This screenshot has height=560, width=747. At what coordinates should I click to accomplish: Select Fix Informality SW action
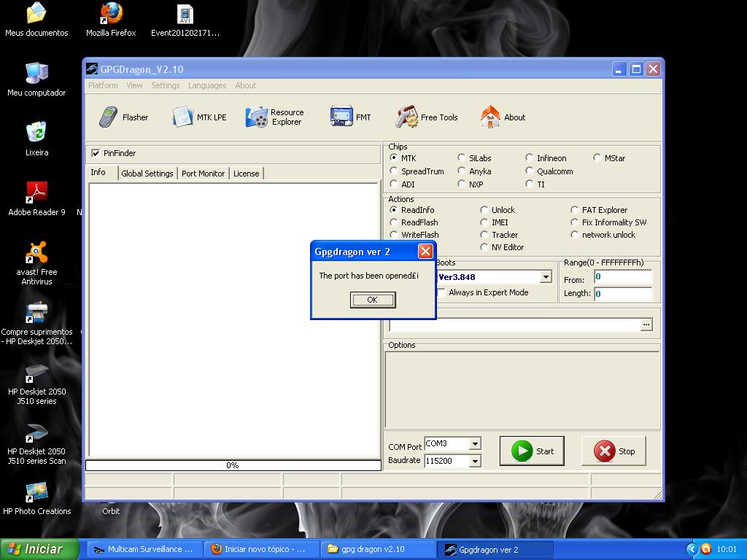[575, 222]
